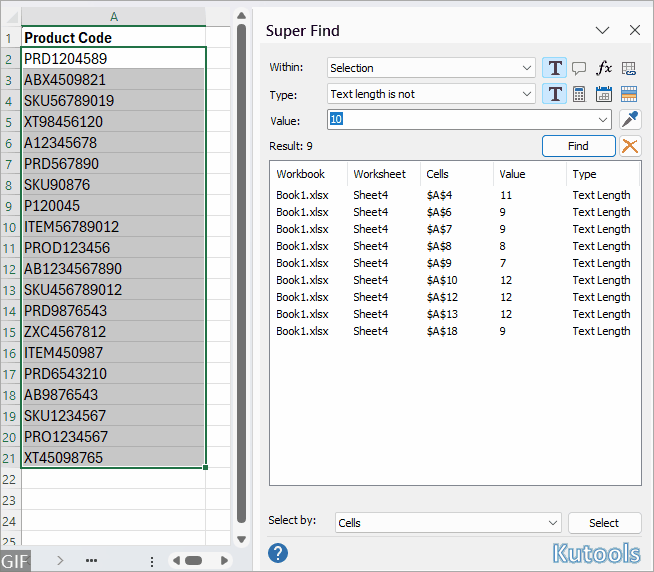654x572 pixels.
Task: Open the Select by Cells dropdown
Action: tap(448, 523)
